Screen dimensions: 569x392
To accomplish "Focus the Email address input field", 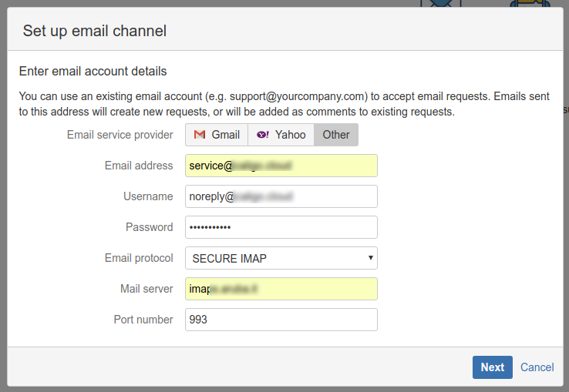I will (x=281, y=166).
